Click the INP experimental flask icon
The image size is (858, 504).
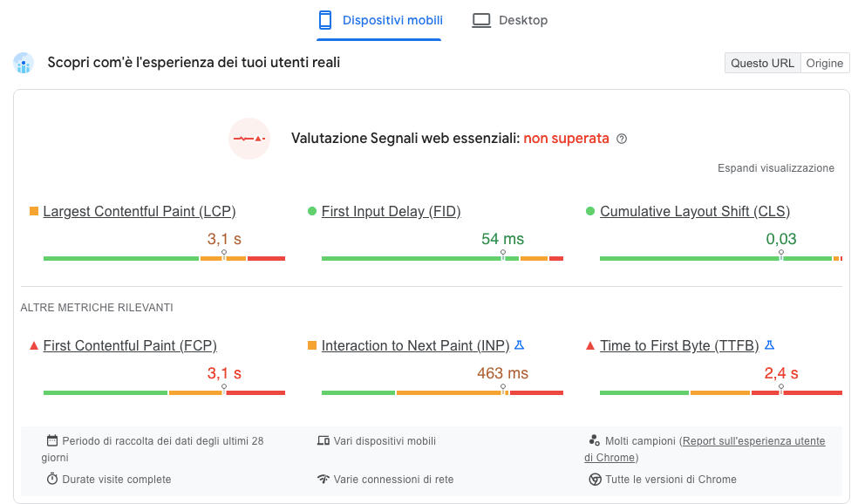pyautogui.click(x=519, y=345)
